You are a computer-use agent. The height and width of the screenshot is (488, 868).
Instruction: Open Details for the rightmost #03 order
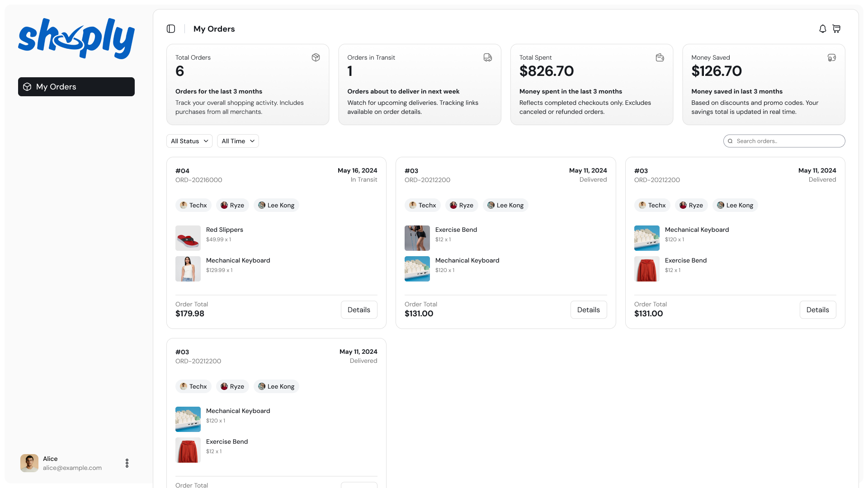(818, 310)
